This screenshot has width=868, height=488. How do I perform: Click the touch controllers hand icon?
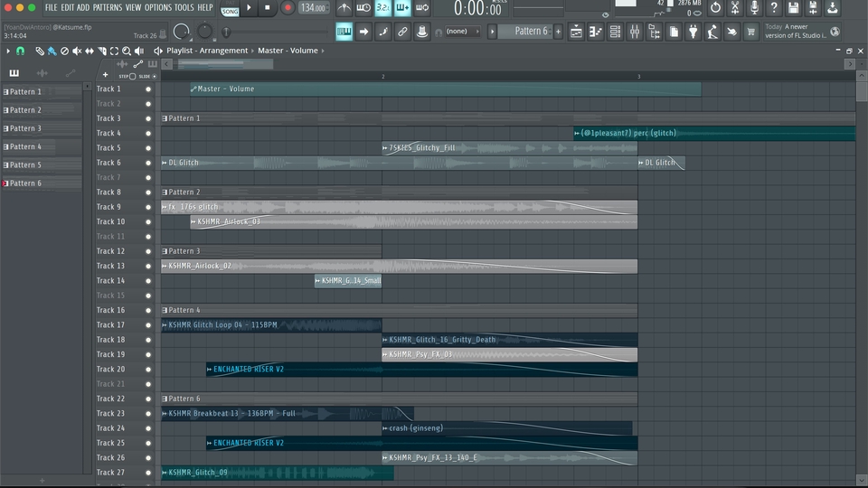(x=731, y=32)
